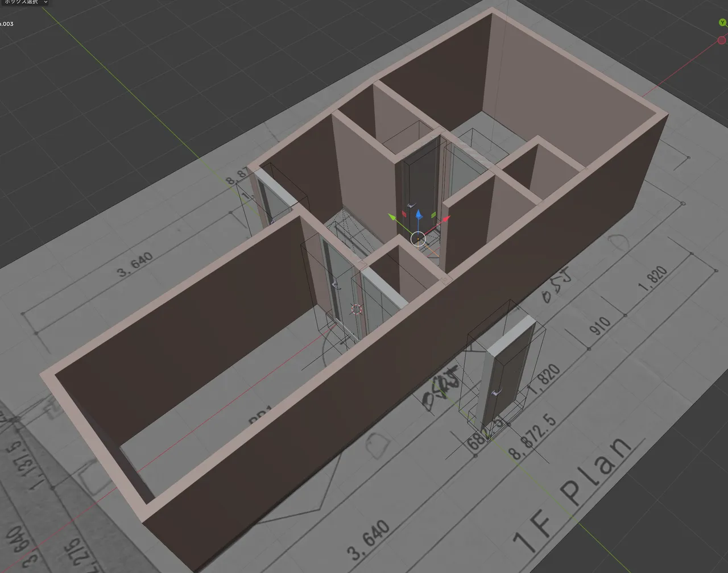Click the small red plane-move square handle

[x=404, y=214]
